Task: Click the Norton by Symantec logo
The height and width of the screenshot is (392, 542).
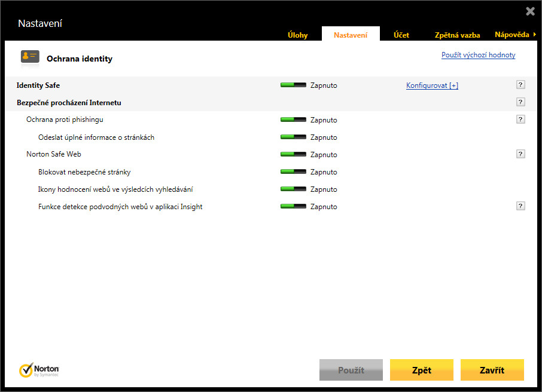Action: coord(39,370)
